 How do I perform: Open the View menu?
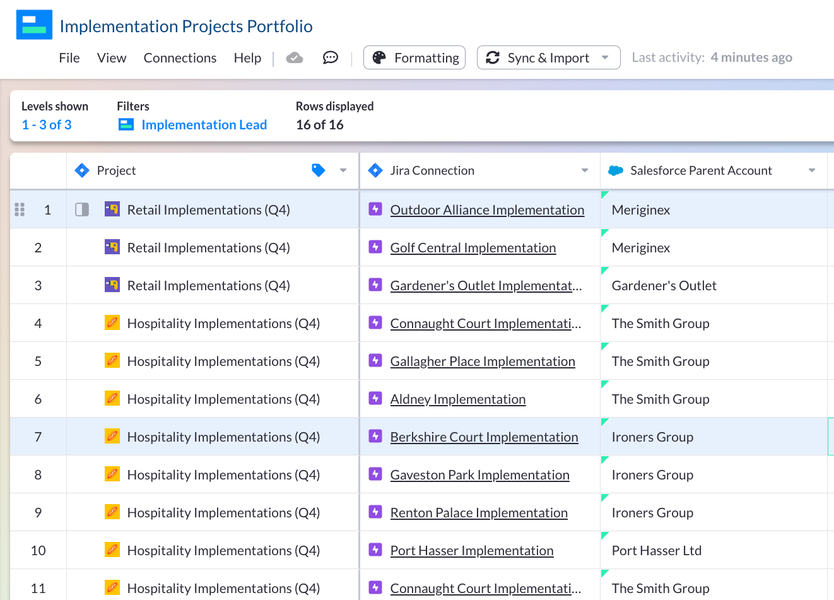tap(112, 57)
